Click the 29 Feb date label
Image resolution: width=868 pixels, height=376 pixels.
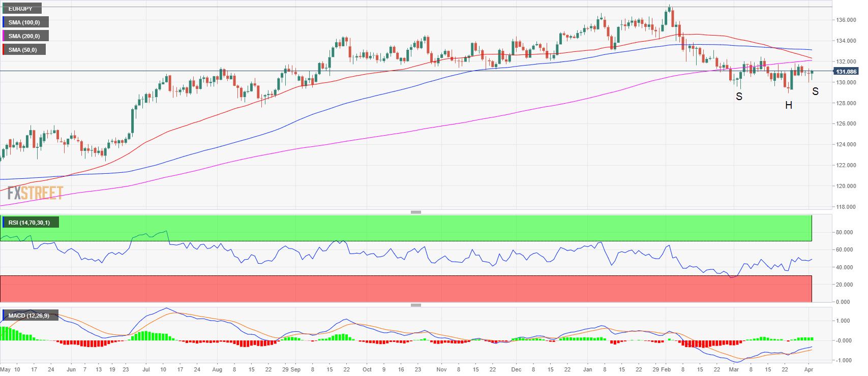pos(662,369)
